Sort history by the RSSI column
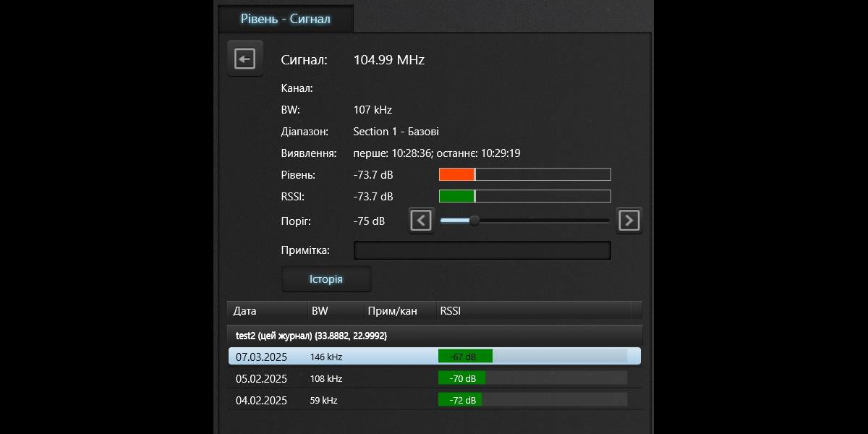The width and height of the screenshot is (868, 434). point(450,310)
